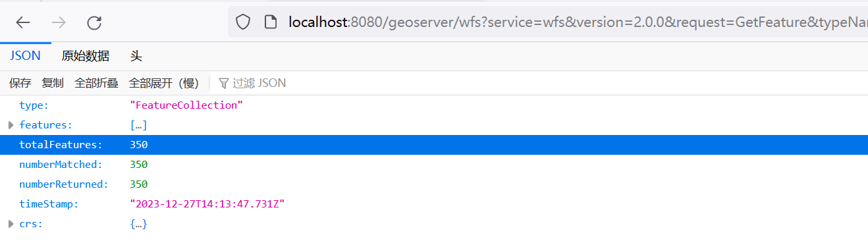This screenshot has width=868, height=245.
Task: Click the 复制 copy button
Action: pos(53,83)
